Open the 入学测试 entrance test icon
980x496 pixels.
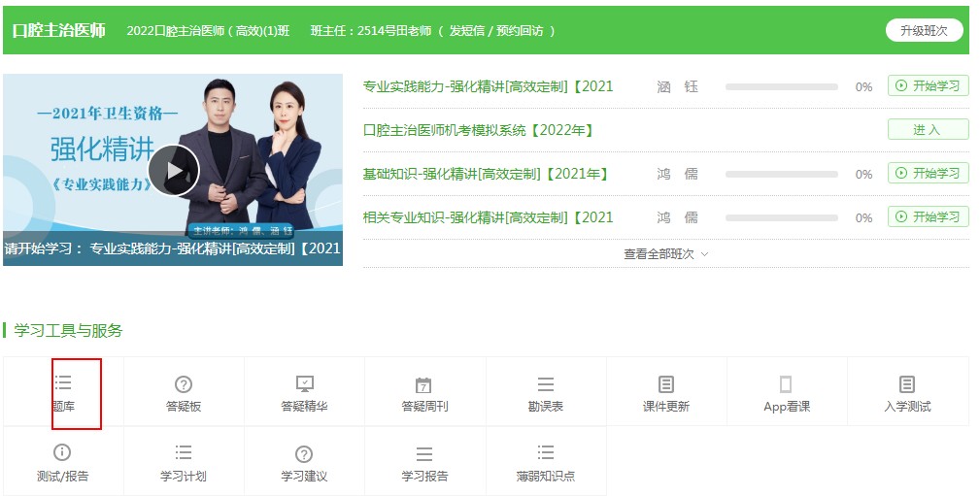tap(907, 384)
